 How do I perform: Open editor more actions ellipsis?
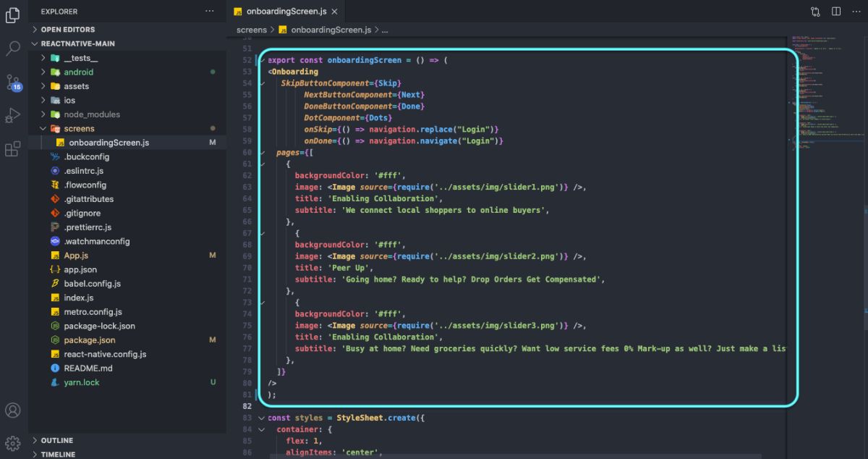click(x=856, y=12)
